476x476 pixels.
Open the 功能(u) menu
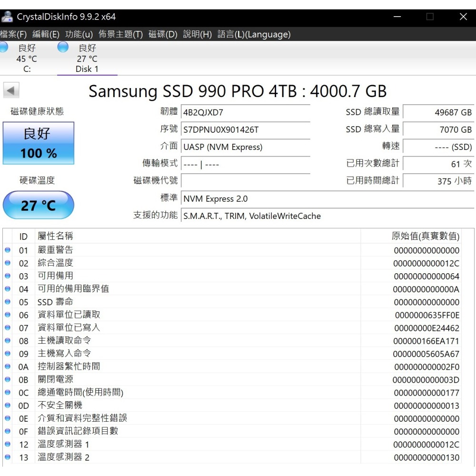click(79, 34)
